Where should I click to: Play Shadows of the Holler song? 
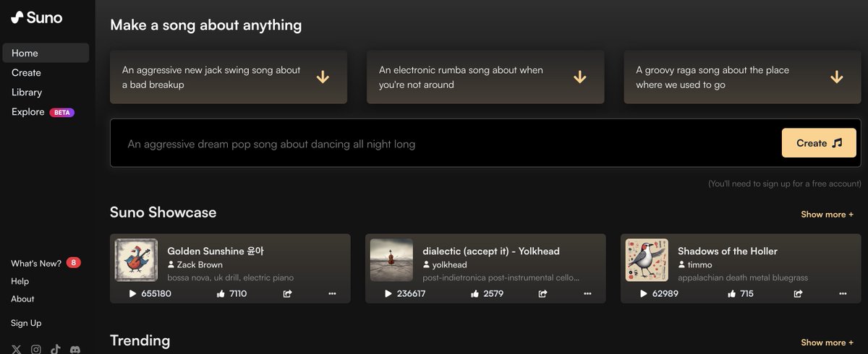click(643, 294)
